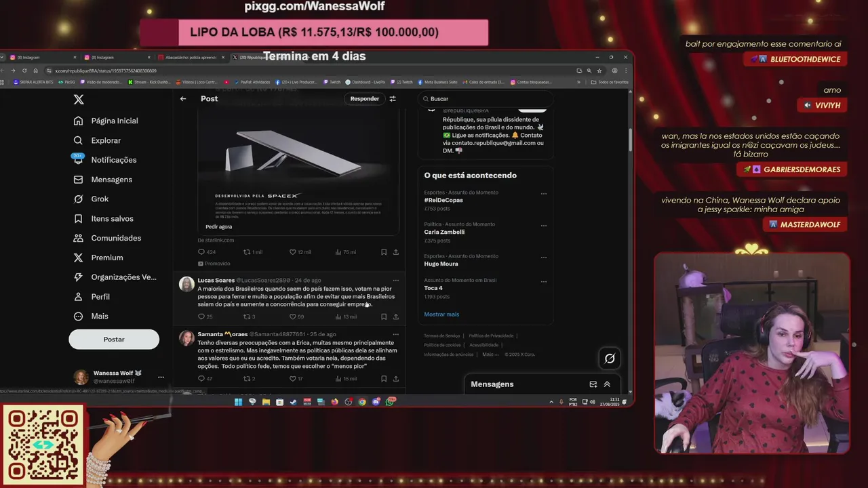
Task: Open Mensagens in sidebar
Action: click(x=102, y=180)
